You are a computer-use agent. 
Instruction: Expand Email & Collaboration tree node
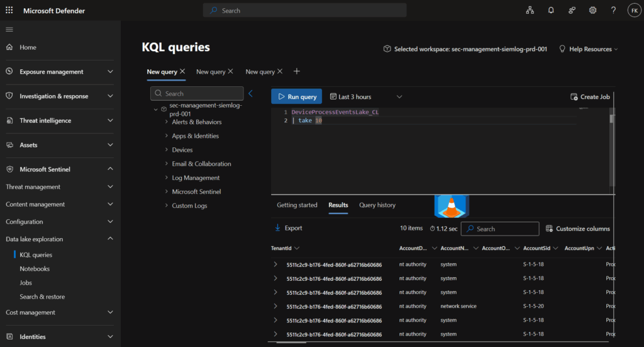pyautogui.click(x=166, y=163)
